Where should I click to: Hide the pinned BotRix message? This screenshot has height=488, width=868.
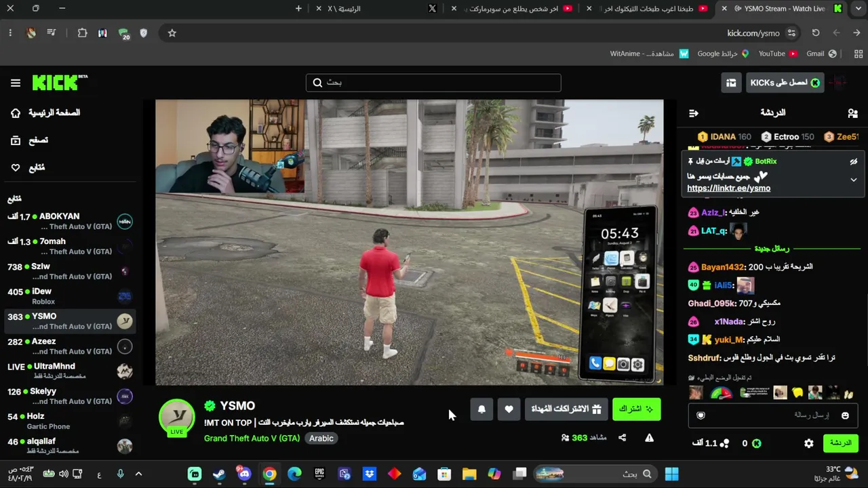pos(854,162)
